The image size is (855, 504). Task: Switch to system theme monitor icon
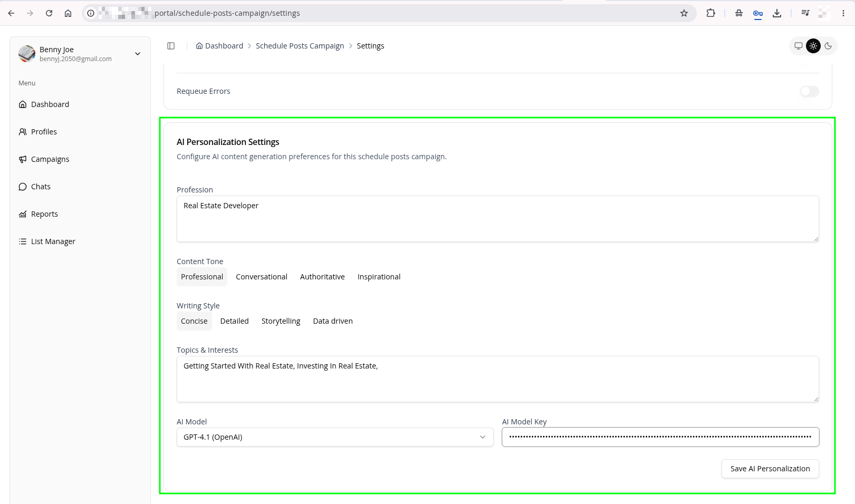tap(799, 46)
